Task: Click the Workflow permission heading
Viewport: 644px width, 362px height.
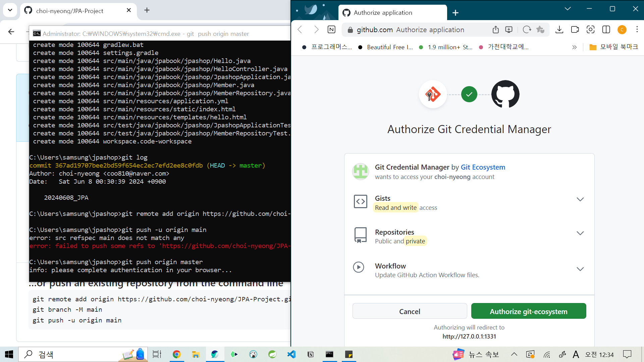Action: (x=390, y=266)
